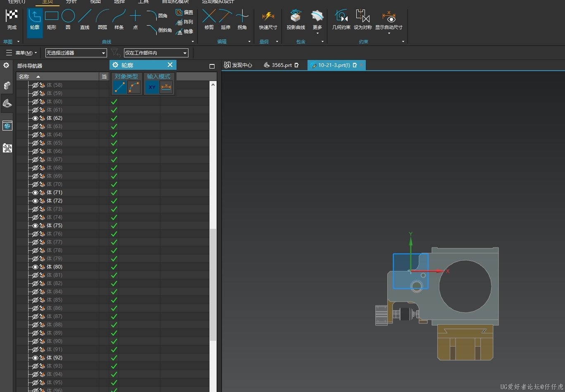Select the Rectangle (矩形) tool
This screenshot has height=392, width=565.
(x=52, y=20)
